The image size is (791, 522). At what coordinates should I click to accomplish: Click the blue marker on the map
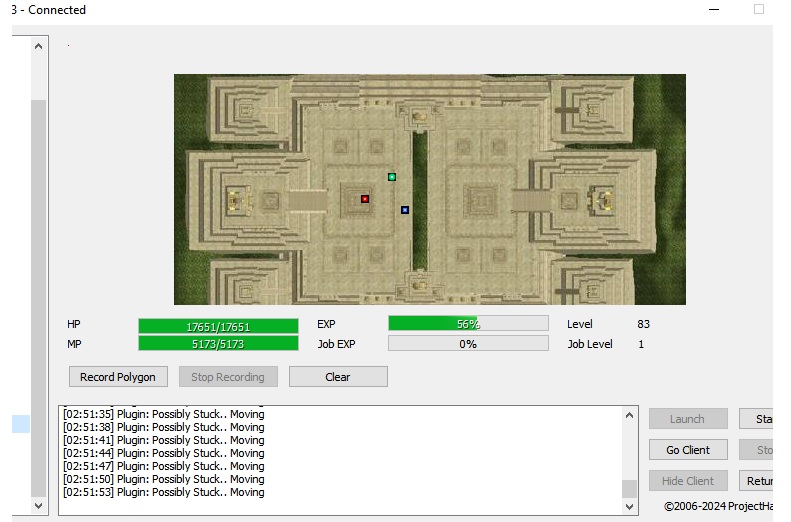tap(405, 210)
